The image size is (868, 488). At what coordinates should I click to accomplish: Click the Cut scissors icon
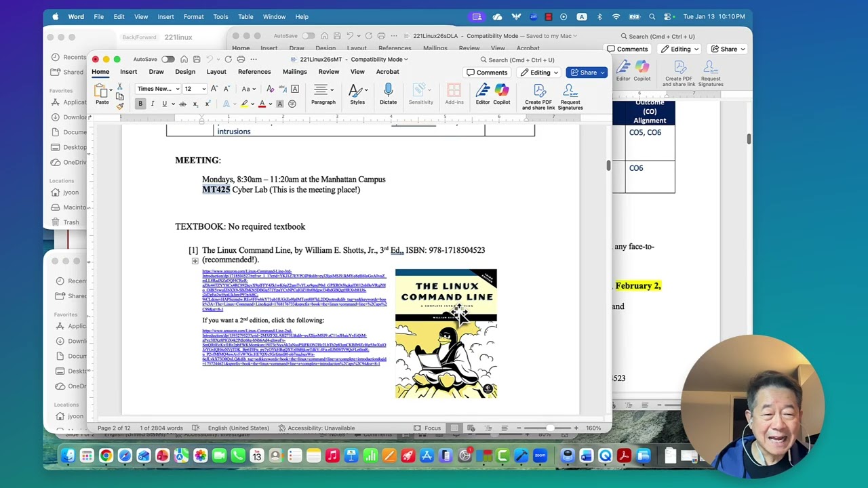[119, 87]
